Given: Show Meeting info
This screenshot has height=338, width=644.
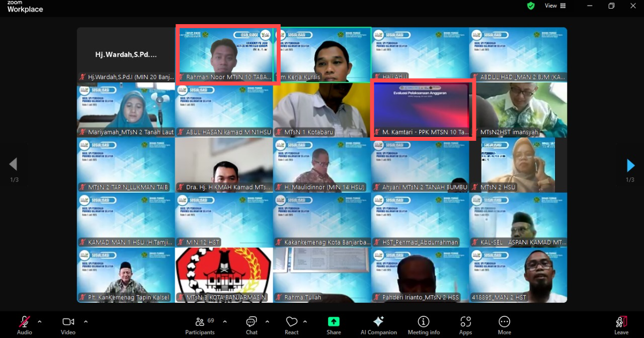Looking at the screenshot, I should coord(424,322).
